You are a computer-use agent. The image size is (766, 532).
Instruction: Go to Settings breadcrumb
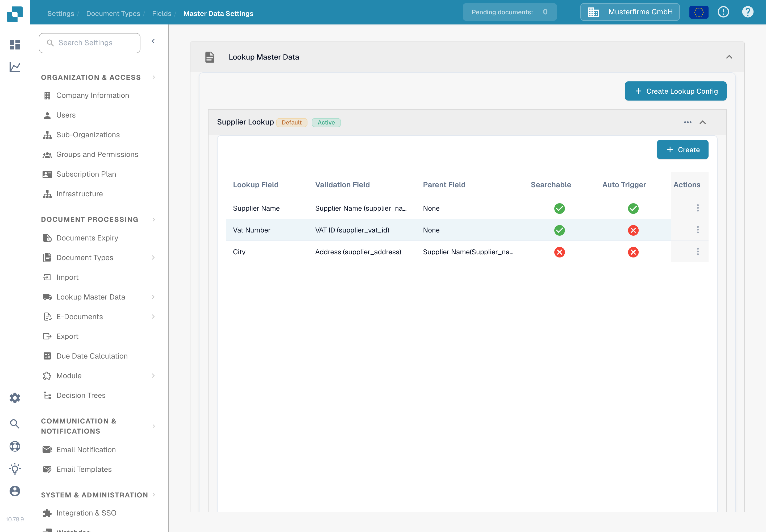(61, 14)
